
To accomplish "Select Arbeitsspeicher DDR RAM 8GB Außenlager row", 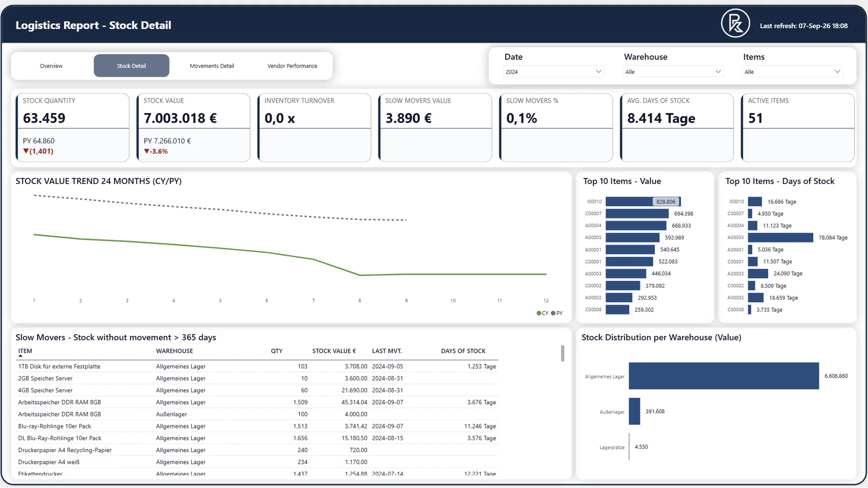I will tap(257, 414).
